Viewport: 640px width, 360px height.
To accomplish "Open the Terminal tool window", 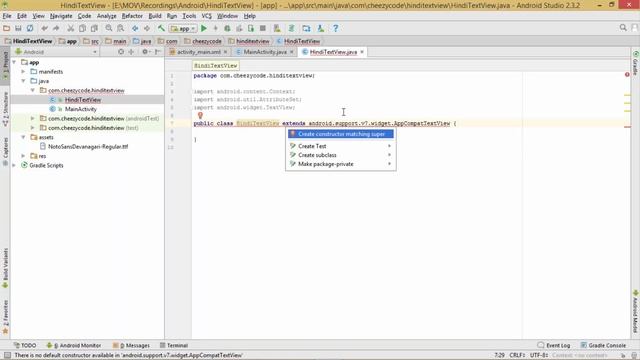I will click(174, 345).
